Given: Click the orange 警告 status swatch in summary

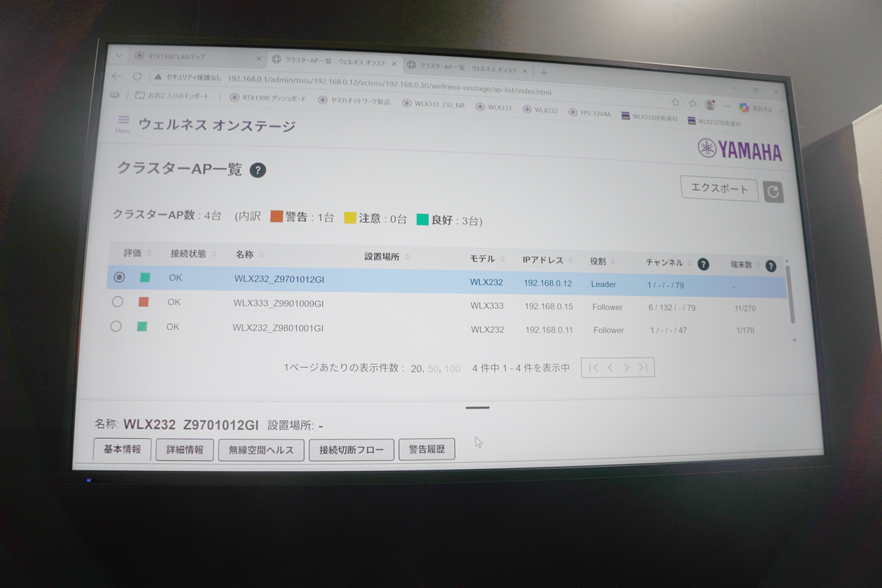Looking at the screenshot, I should [x=276, y=216].
